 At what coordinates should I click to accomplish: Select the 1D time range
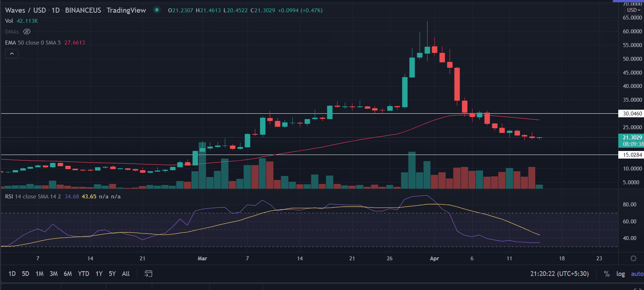12,274
